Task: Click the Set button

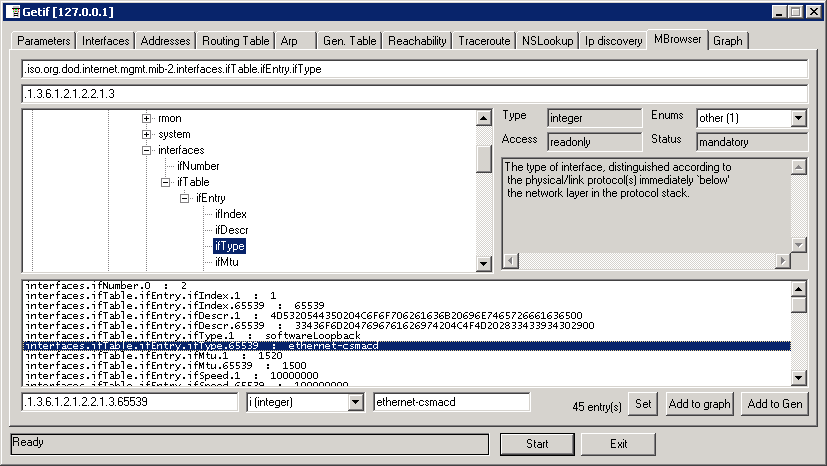Action: click(644, 403)
